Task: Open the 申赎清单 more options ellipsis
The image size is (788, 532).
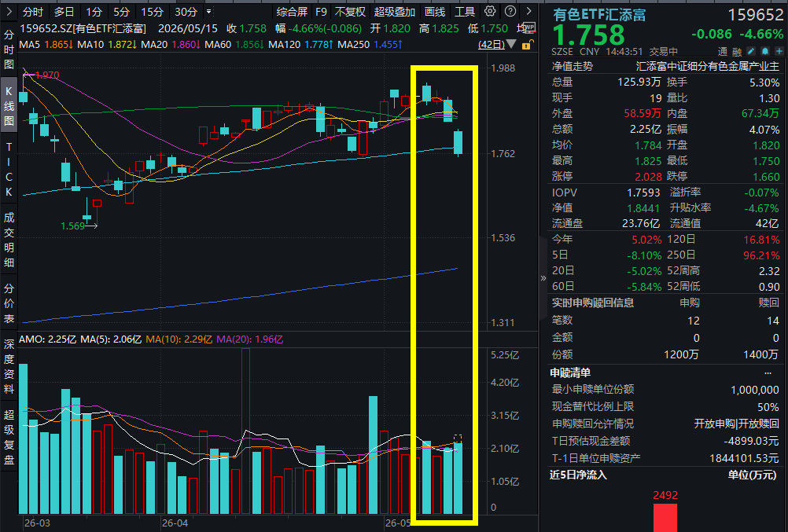Action: pos(768,372)
